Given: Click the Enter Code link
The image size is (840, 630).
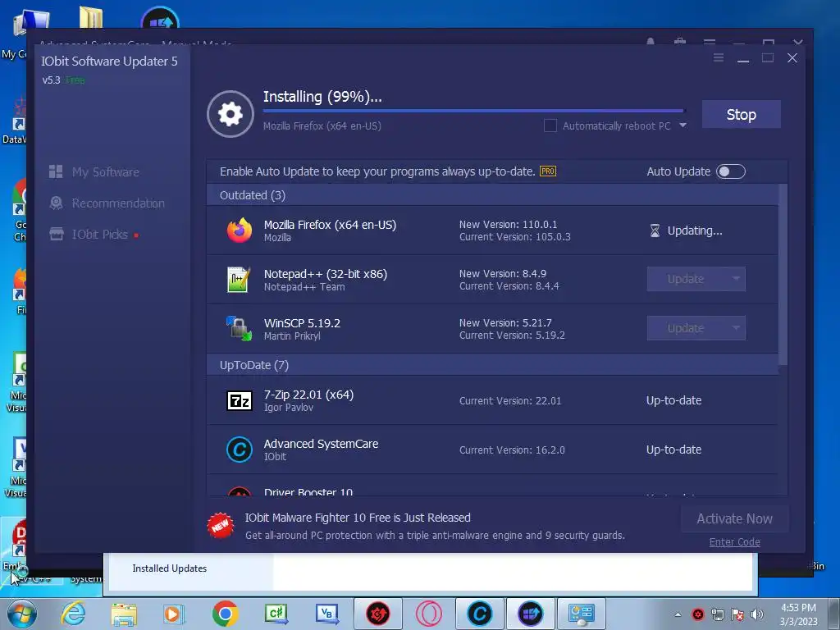Looking at the screenshot, I should tap(734, 542).
